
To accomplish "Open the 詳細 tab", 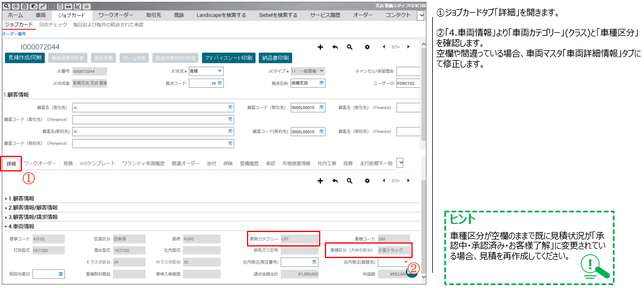I will (x=12, y=164).
